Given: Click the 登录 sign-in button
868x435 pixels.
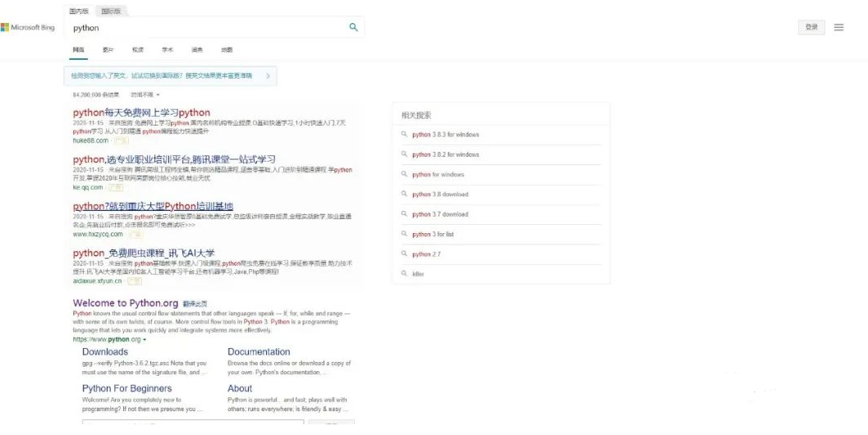Looking at the screenshot, I should click(x=811, y=27).
